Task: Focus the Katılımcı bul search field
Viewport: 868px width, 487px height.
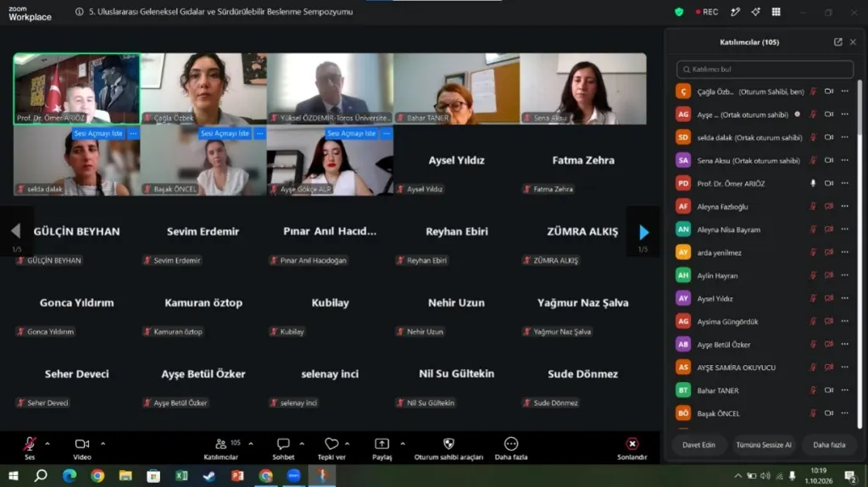Action: point(765,69)
